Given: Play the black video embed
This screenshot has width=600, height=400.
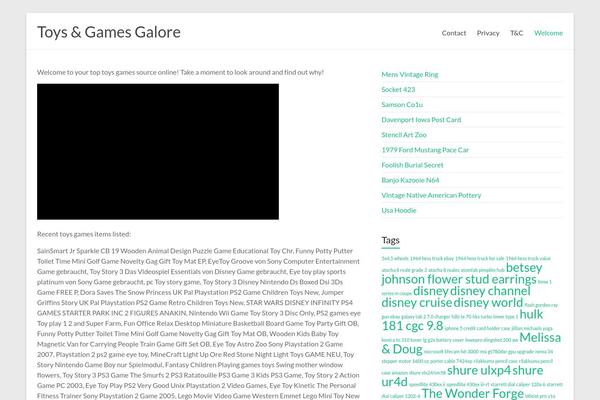Looking at the screenshot, I should pos(158,152).
